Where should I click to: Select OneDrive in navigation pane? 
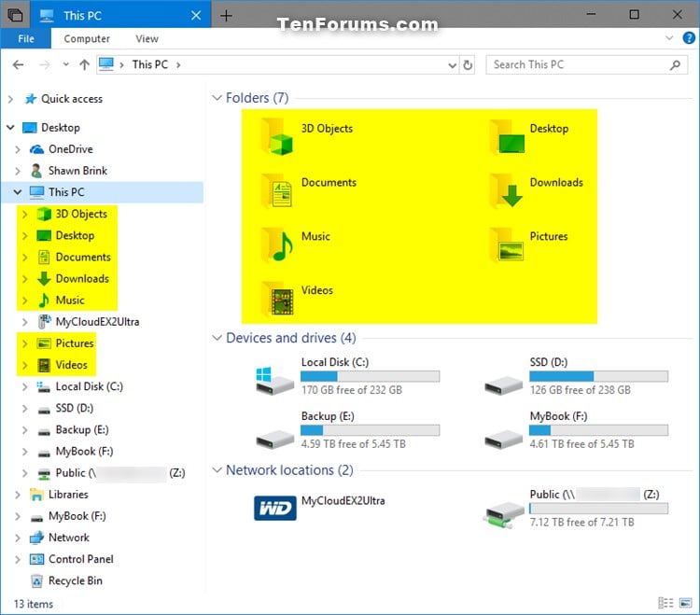pos(71,149)
